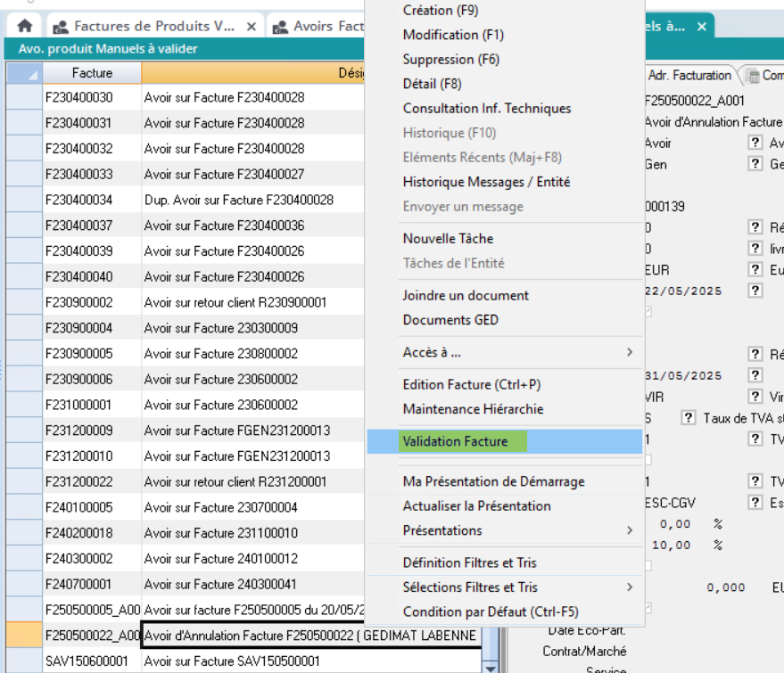
Task: Toggle the checkbox above Date Eco-Part.
Action: click(648, 609)
